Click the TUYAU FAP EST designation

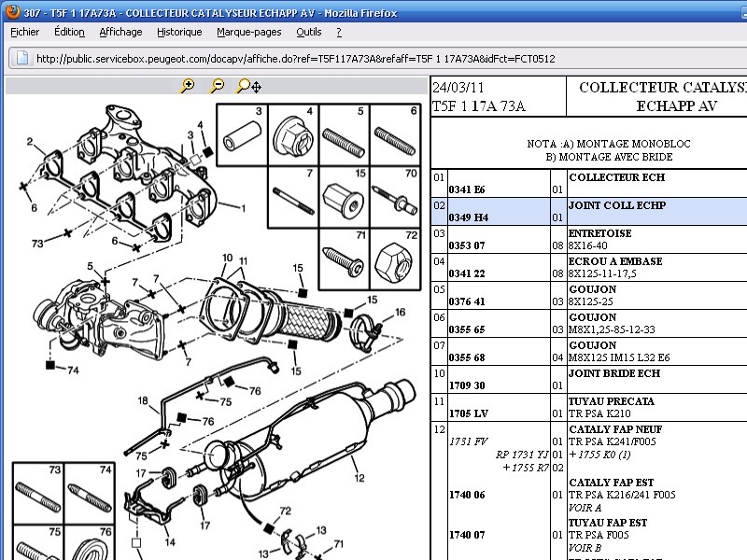tap(608, 523)
